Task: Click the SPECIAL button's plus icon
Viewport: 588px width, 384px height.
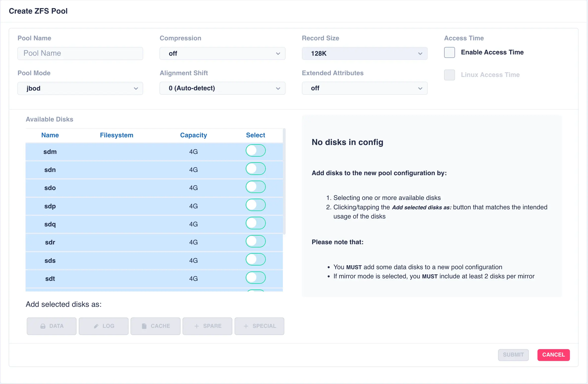Action: 246,326
